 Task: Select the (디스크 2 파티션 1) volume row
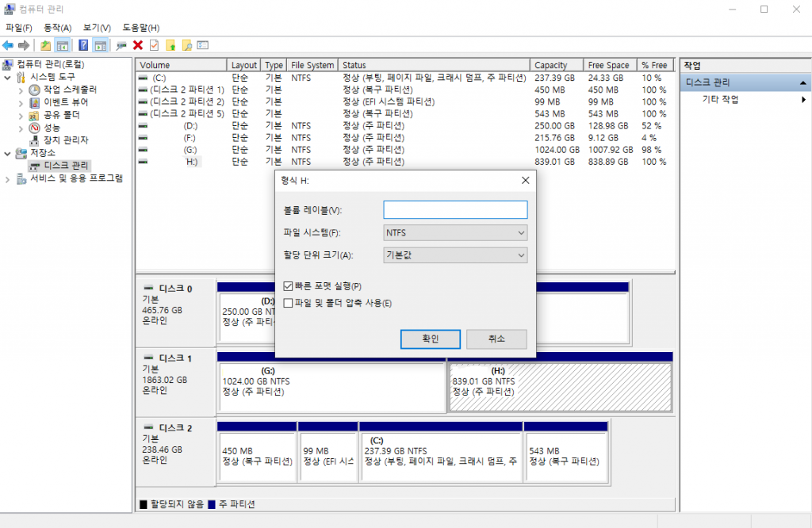tap(405, 90)
